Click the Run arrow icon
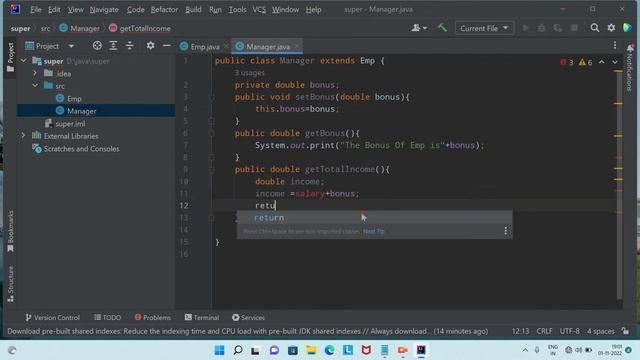 (526, 28)
